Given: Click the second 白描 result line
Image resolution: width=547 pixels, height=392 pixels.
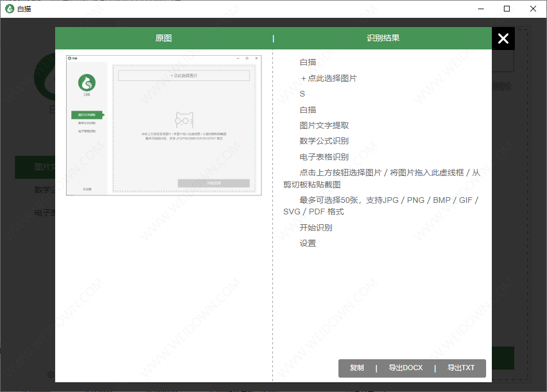Looking at the screenshot, I should click(x=308, y=110).
